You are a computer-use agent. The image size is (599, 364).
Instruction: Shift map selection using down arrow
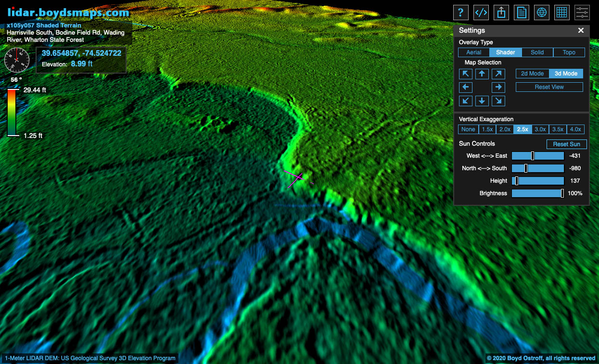click(x=482, y=100)
